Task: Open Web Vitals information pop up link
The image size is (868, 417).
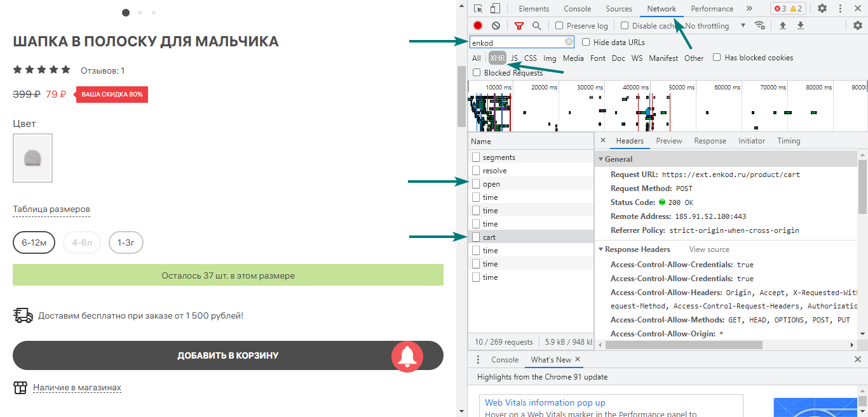Action: tap(545, 402)
